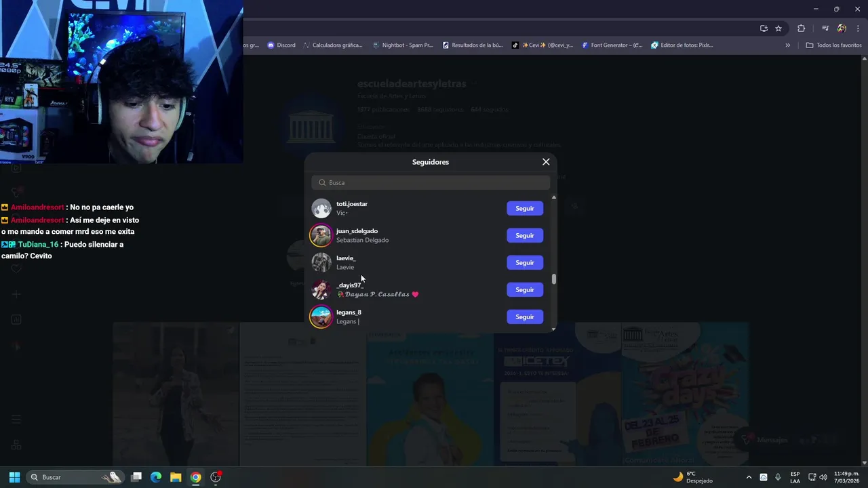
Task: Open legans_8 username link
Action: click(349, 312)
